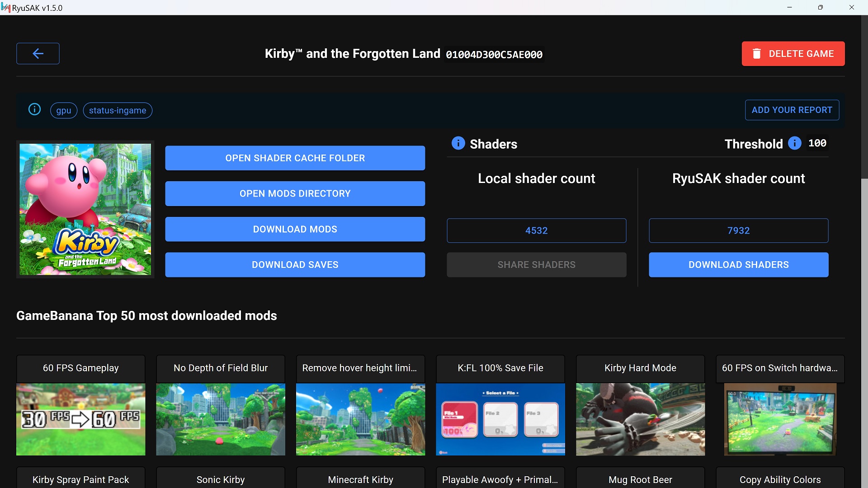Click the info icon next to Shaders
Image resolution: width=868 pixels, height=488 pixels.
(x=458, y=143)
